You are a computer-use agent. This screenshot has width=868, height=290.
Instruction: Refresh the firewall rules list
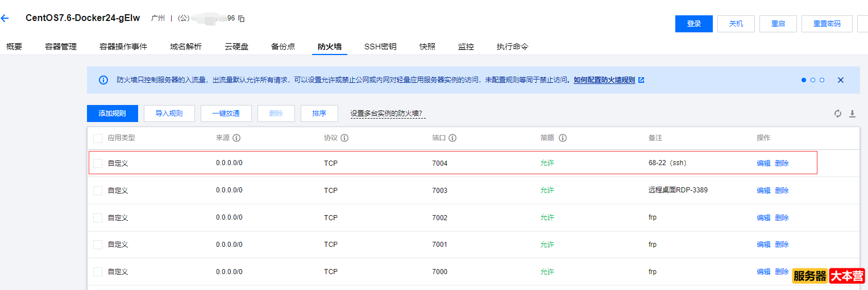point(838,114)
